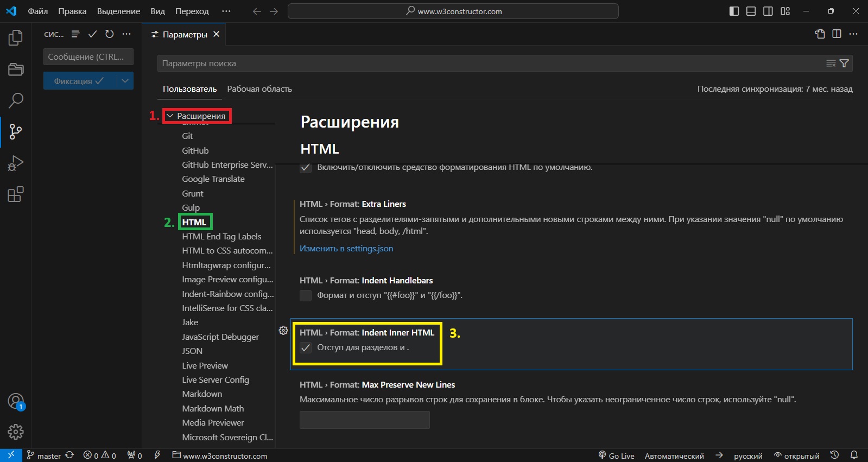Viewport: 868px width, 462px height.
Task: Click the title bar command center search
Action: pyautogui.click(x=453, y=11)
